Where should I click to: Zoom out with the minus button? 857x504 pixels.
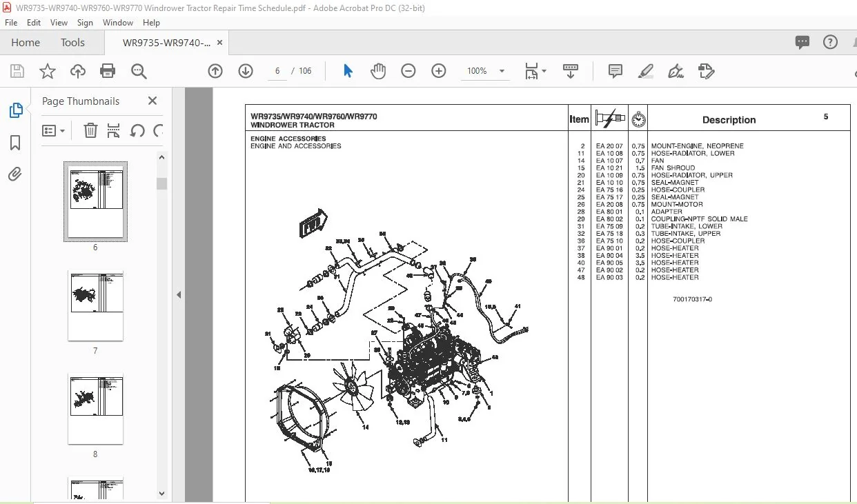pos(408,71)
